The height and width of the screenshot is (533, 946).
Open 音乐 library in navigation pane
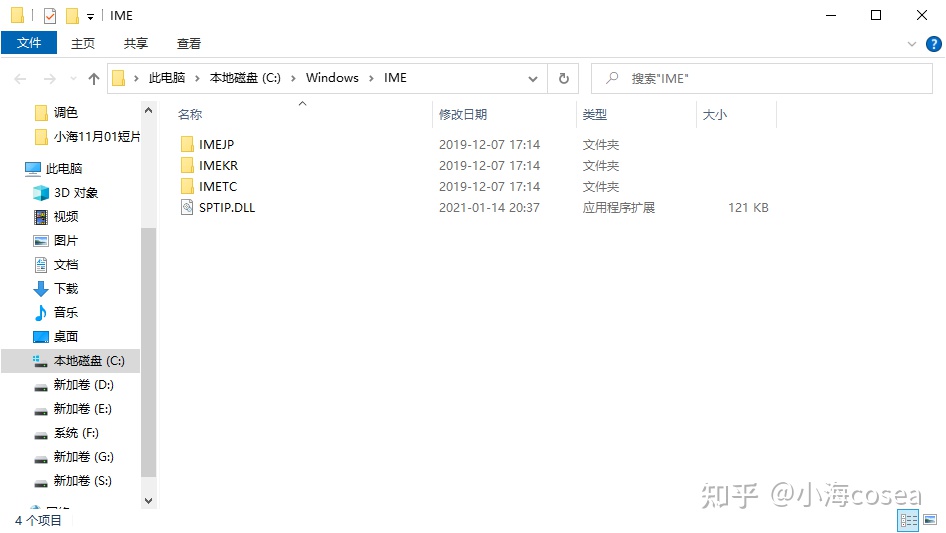(66, 312)
